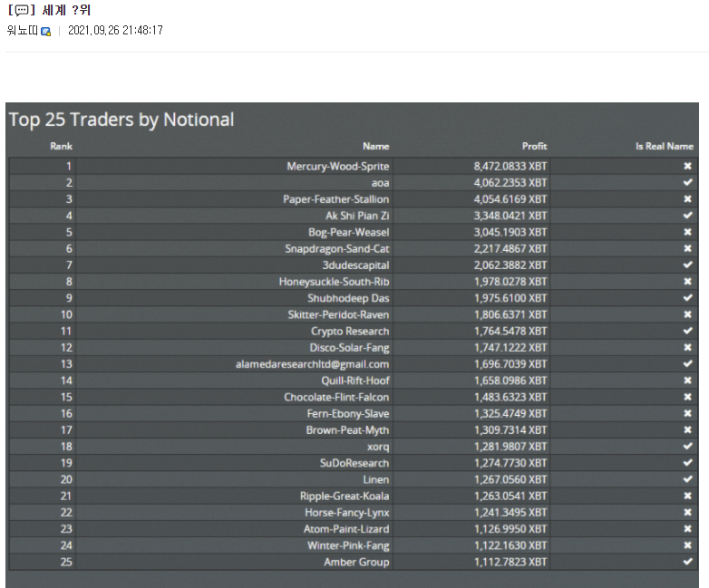Select the name 3dudescapital

[355, 265]
